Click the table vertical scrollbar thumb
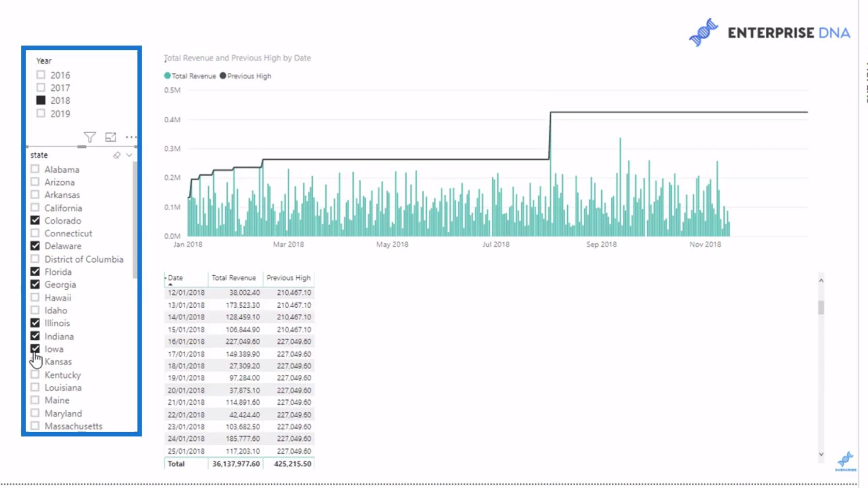Screen dimensions: 868x488 [821, 307]
